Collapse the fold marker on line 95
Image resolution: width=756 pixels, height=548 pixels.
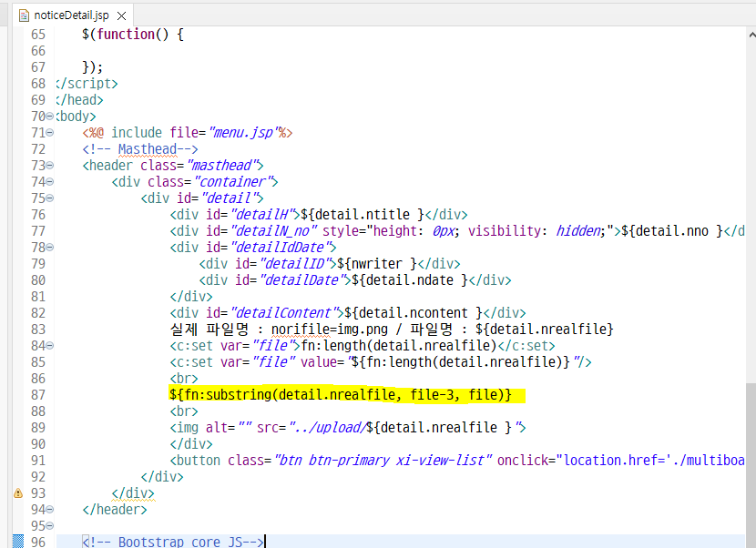[50, 526]
